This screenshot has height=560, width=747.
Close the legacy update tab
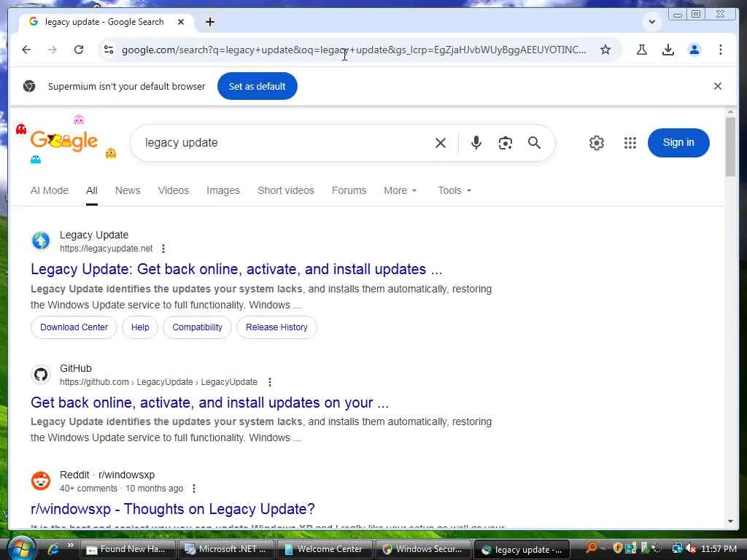coord(181,22)
